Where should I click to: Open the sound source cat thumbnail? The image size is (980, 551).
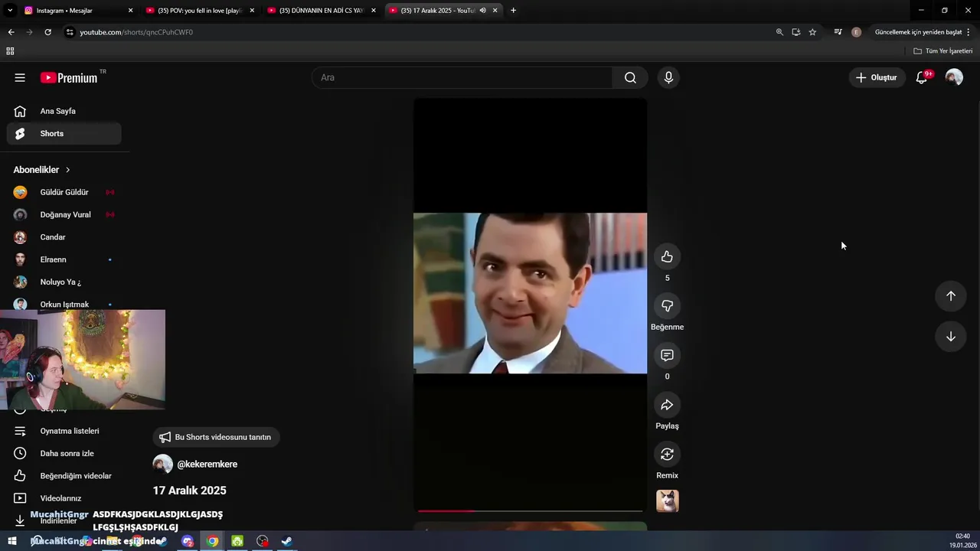[x=667, y=501]
